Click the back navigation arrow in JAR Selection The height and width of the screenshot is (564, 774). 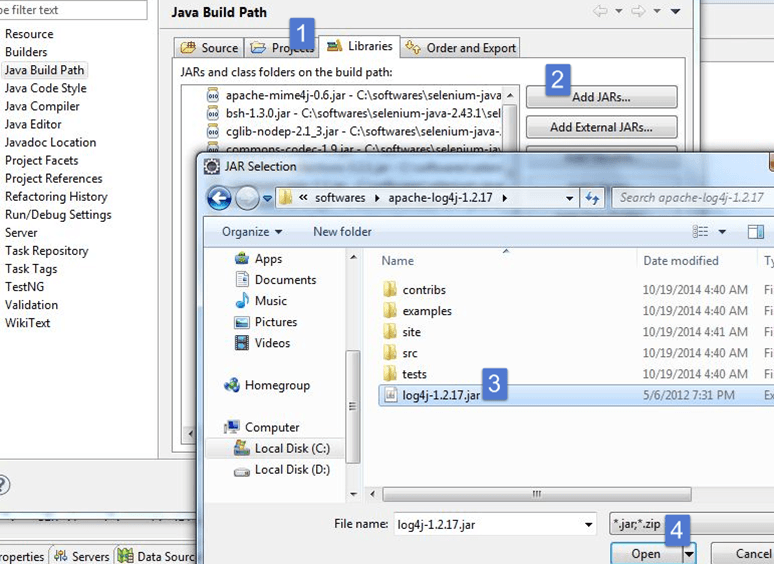[x=219, y=198]
